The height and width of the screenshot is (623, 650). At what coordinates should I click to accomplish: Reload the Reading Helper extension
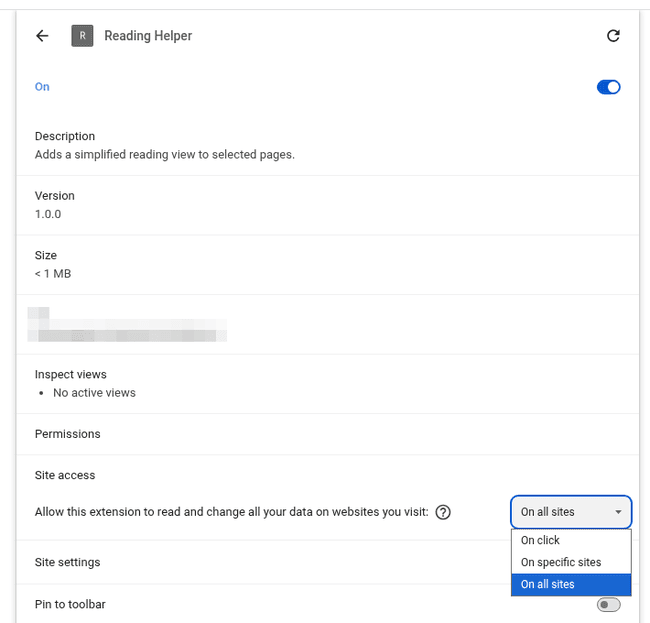614,36
